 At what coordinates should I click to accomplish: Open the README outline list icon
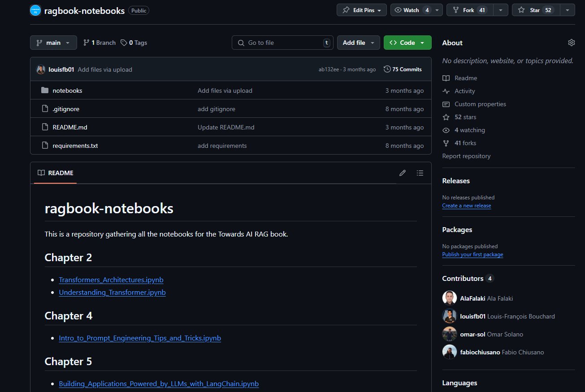pyautogui.click(x=420, y=173)
